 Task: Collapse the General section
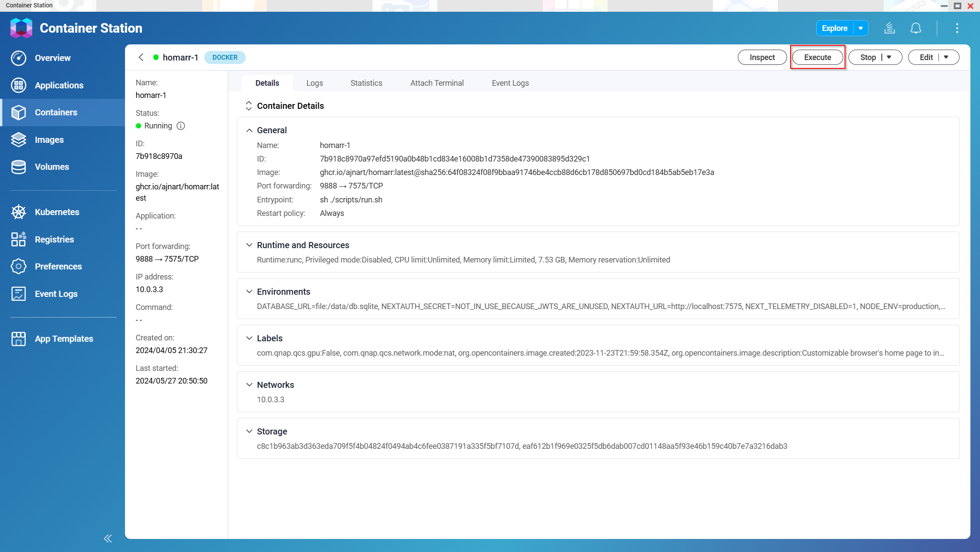(249, 130)
